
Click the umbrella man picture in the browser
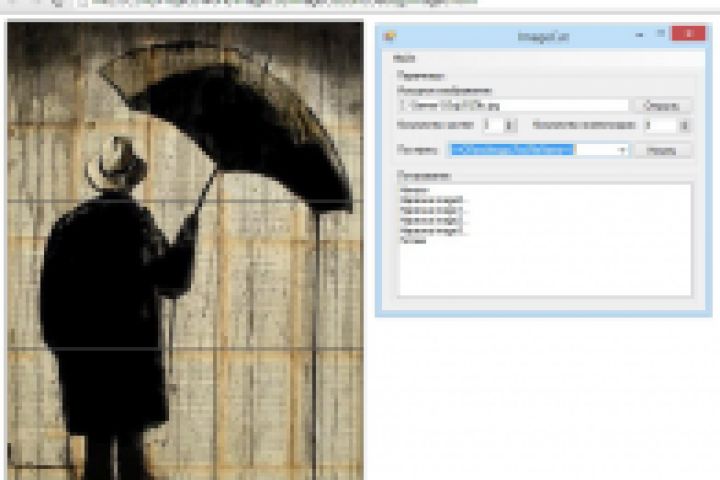tap(186, 251)
